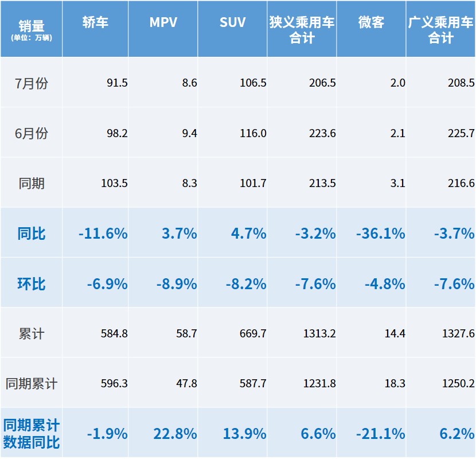
Task: Select the 106.5 SUV July sales cell
Action: coord(253,83)
